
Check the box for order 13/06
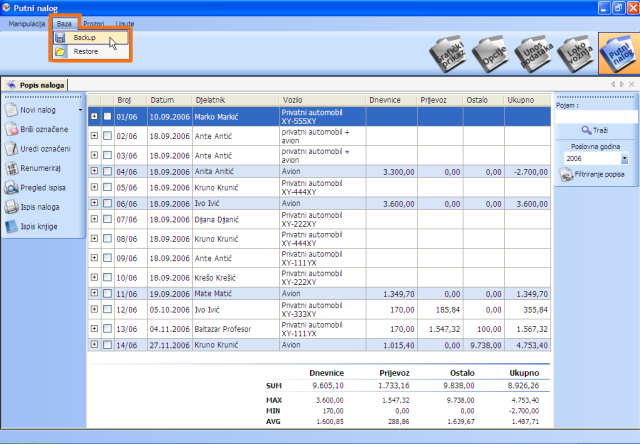[x=107, y=329]
